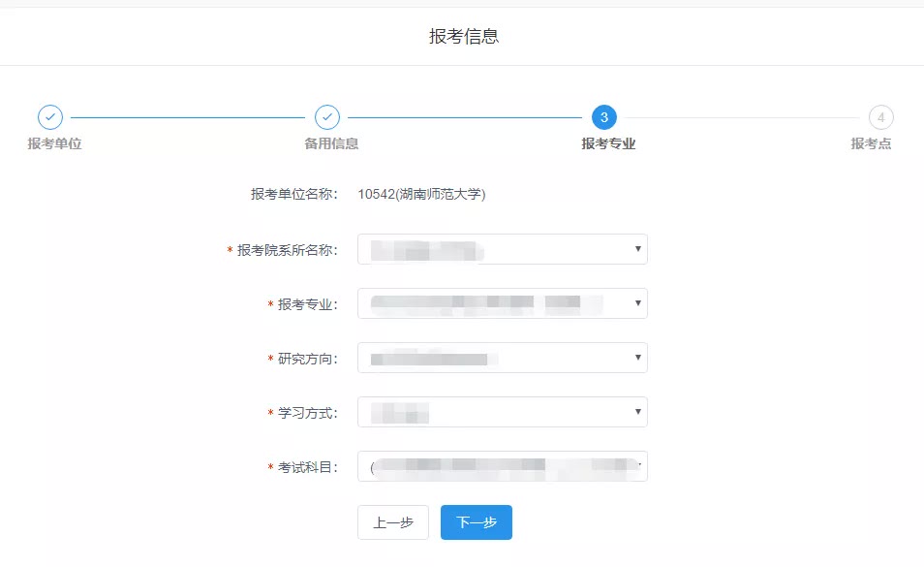
Task: Click the 报考专业 step label
Action: click(608, 143)
